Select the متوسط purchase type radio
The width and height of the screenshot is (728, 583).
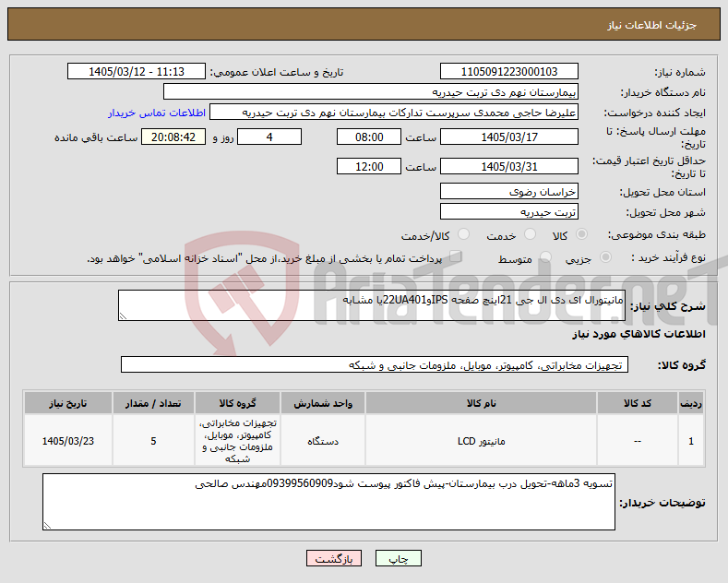click(545, 257)
